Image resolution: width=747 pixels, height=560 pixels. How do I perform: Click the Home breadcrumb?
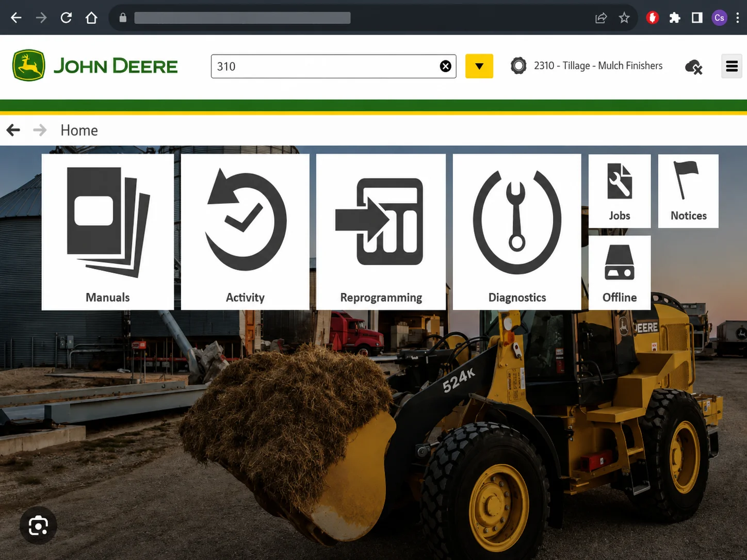[x=79, y=130]
